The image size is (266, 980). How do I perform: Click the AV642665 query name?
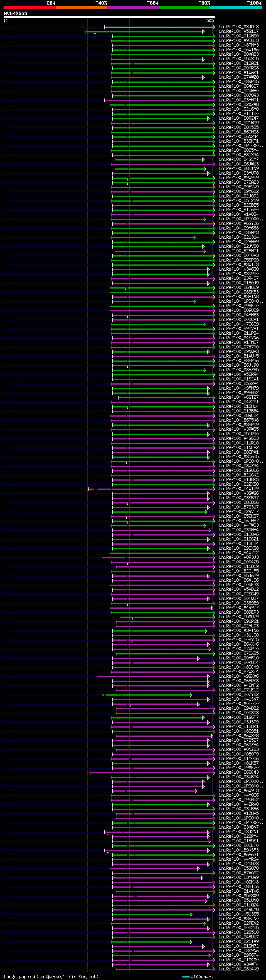pos(16,13)
